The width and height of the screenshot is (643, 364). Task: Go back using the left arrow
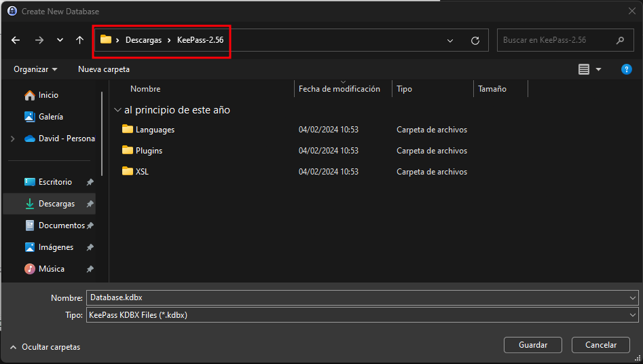pyautogui.click(x=16, y=40)
